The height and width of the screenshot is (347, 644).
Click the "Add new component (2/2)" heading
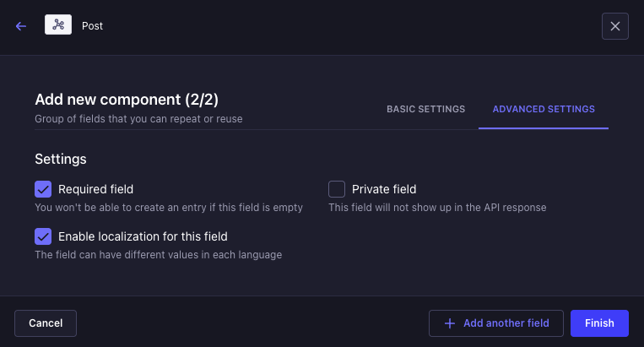pyautogui.click(x=127, y=100)
